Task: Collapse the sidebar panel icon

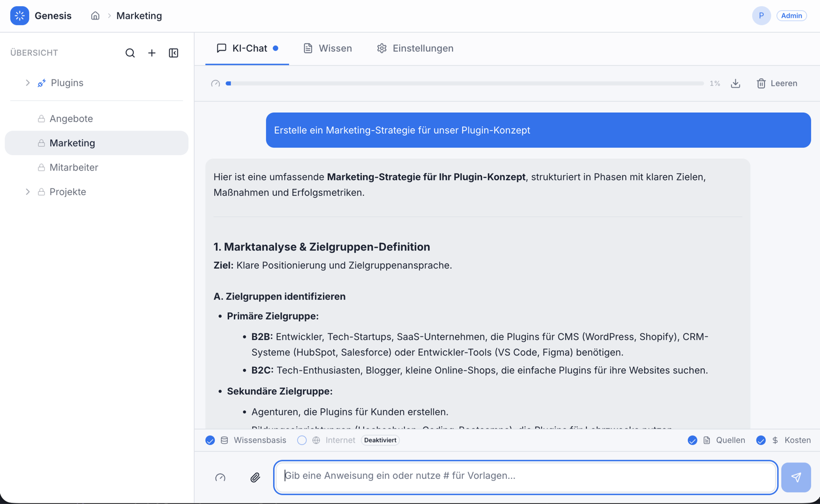Action: click(174, 53)
